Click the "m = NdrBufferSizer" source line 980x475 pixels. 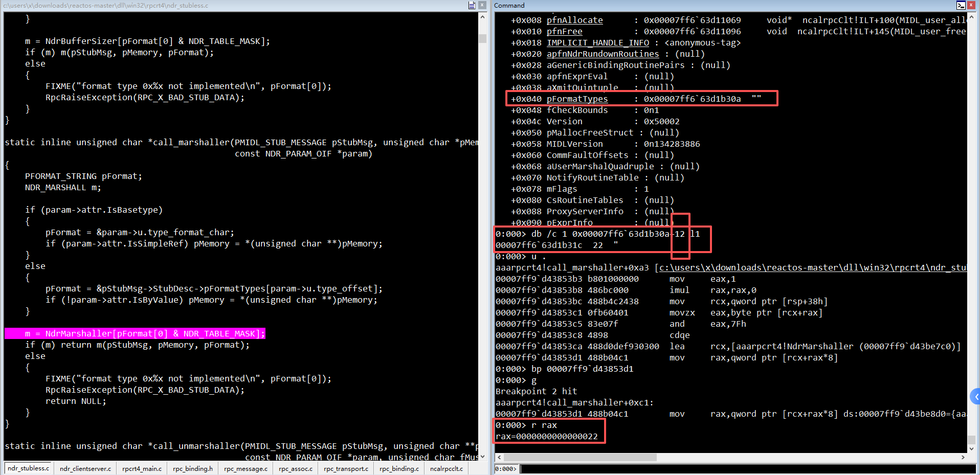[x=147, y=41]
